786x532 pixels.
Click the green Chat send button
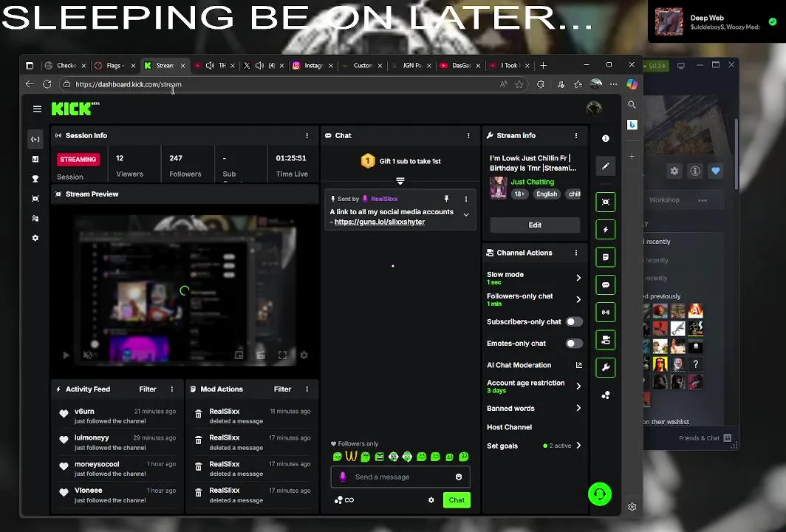(457, 500)
